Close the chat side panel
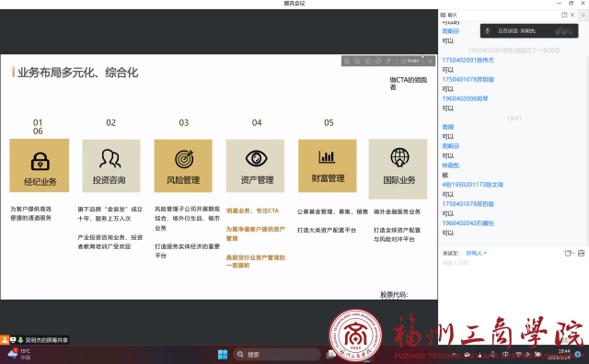 pyautogui.click(x=572, y=15)
